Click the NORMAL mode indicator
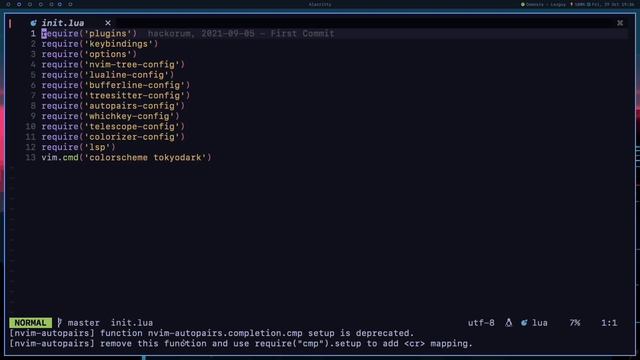Image resolution: width=640 pixels, height=360 pixels. tap(31, 323)
